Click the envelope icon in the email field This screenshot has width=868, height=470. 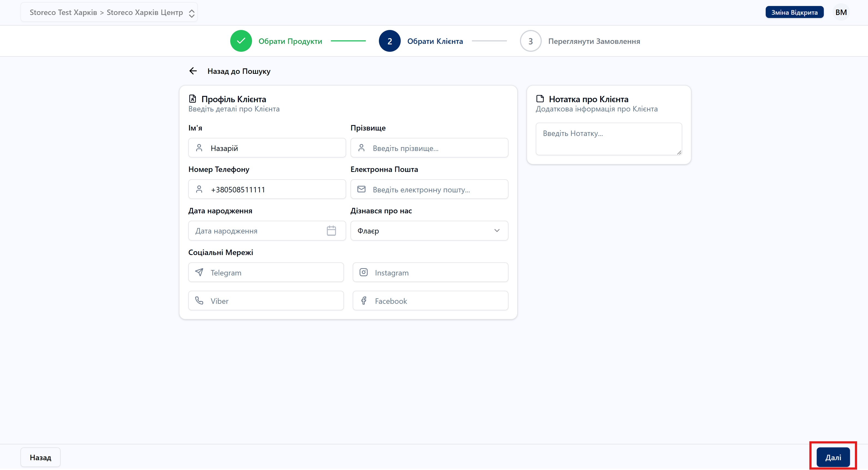(x=361, y=189)
